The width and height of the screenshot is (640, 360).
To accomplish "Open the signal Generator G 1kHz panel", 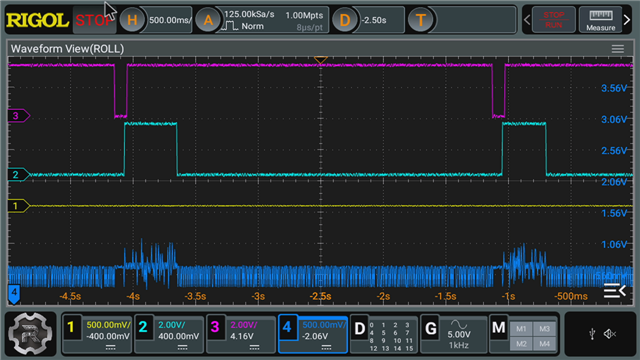I will click(453, 334).
